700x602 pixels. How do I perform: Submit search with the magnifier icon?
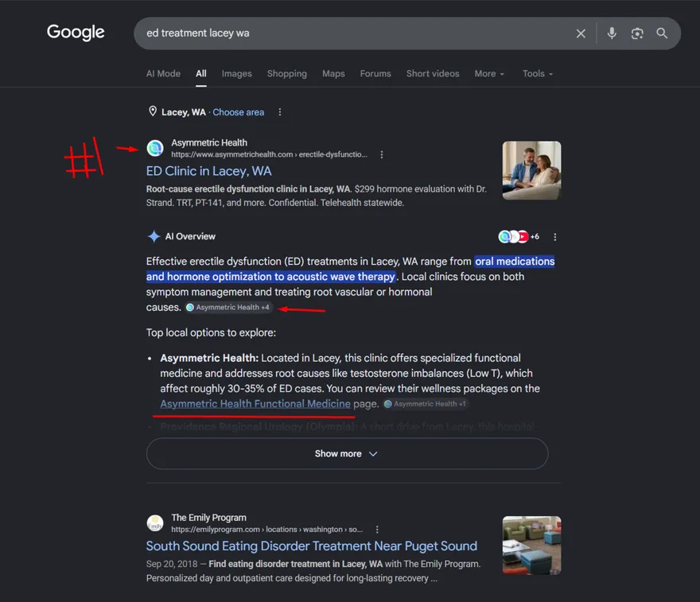coord(662,33)
